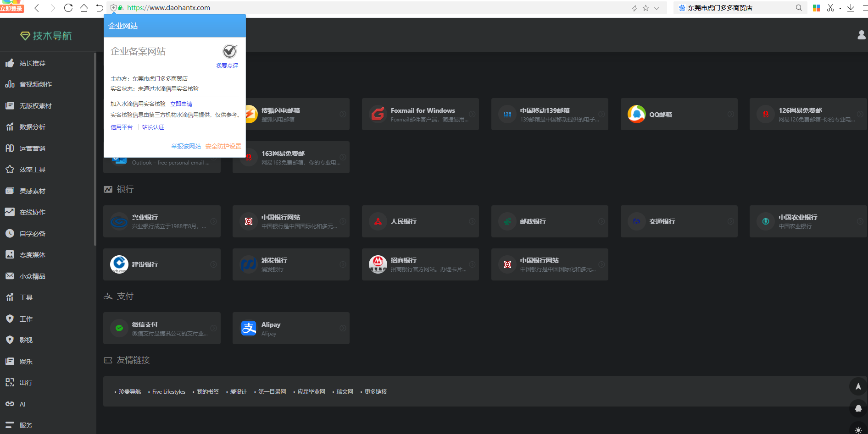The image size is (868, 434).
Task: Expand the dropdown arrow next to scissors
Action: tap(840, 8)
